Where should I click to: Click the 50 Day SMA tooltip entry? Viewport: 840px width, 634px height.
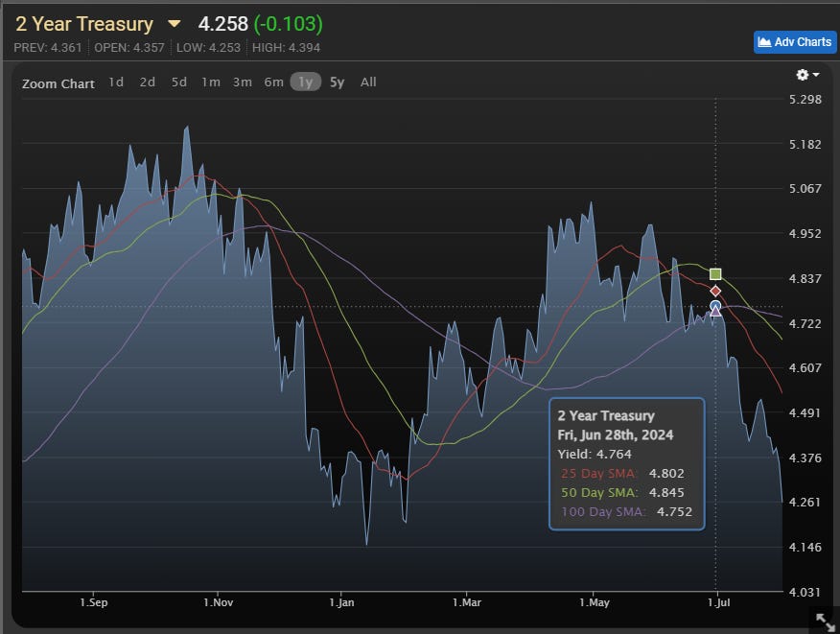pyautogui.click(x=622, y=492)
